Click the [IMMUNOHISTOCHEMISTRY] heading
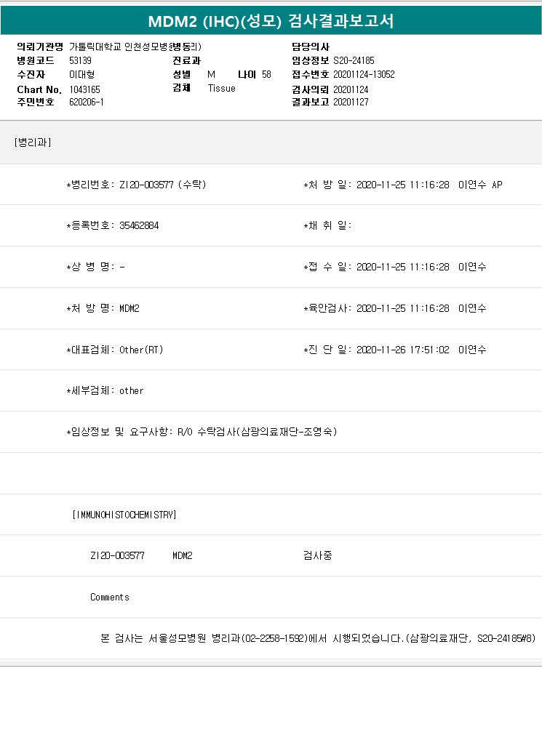Image resolution: width=542 pixels, height=756 pixels. [x=124, y=515]
